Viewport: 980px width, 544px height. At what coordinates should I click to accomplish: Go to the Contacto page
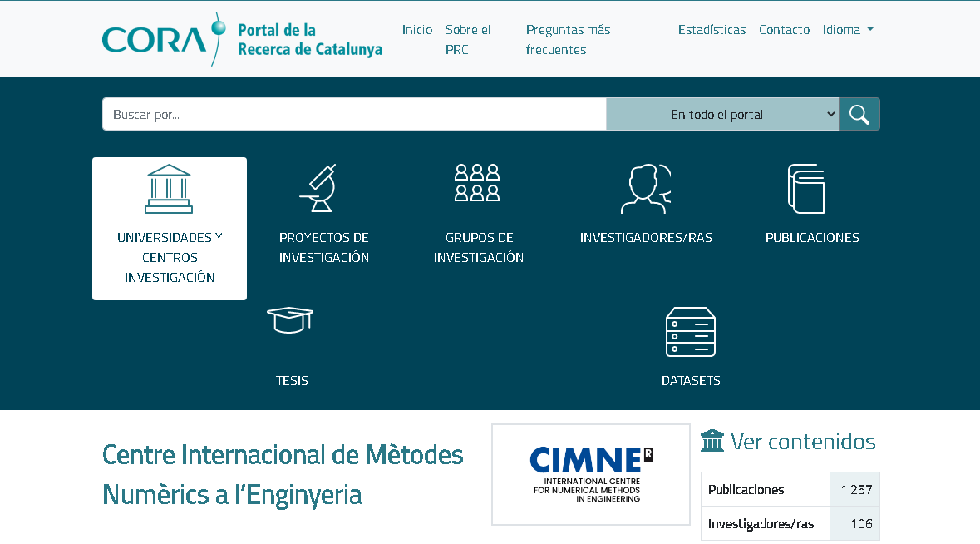(784, 29)
